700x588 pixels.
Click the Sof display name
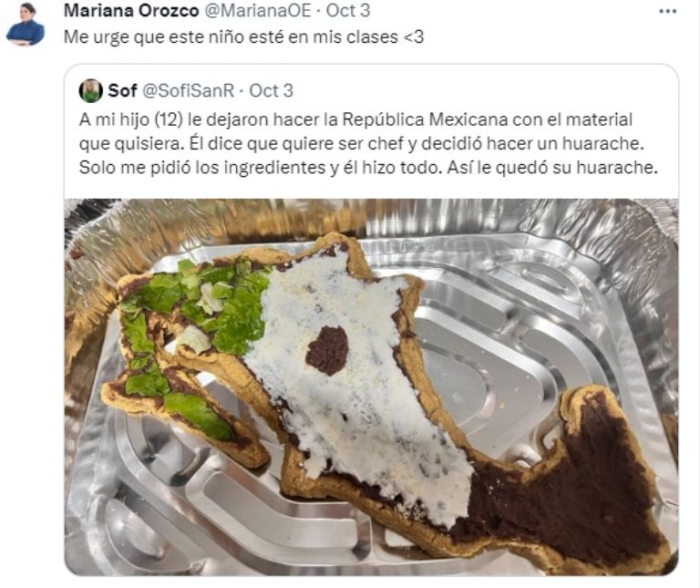[x=122, y=90]
